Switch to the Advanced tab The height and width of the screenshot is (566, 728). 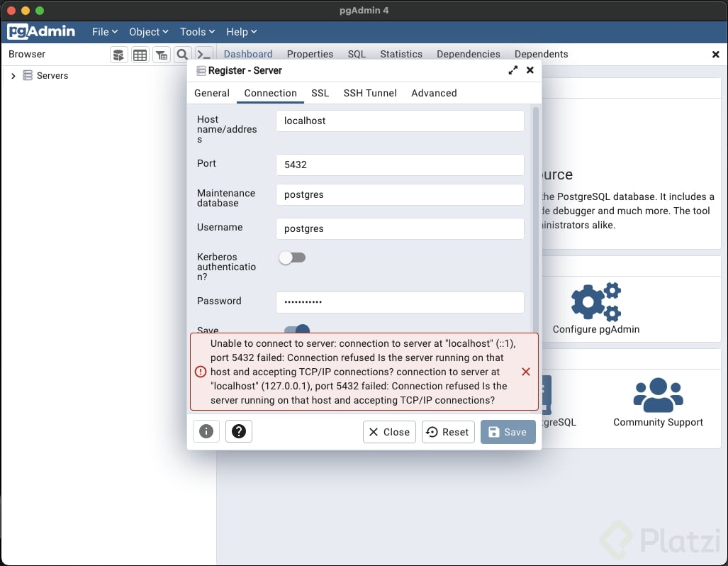(434, 93)
